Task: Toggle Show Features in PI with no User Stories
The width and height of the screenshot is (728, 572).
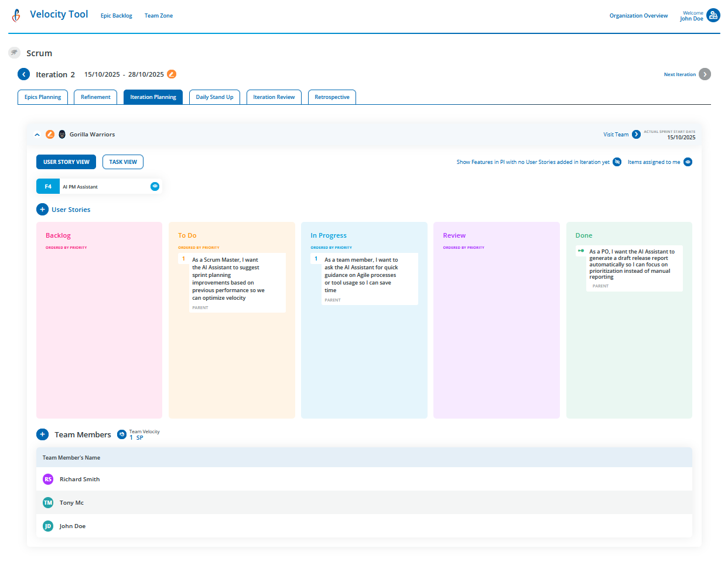Action: tap(616, 162)
